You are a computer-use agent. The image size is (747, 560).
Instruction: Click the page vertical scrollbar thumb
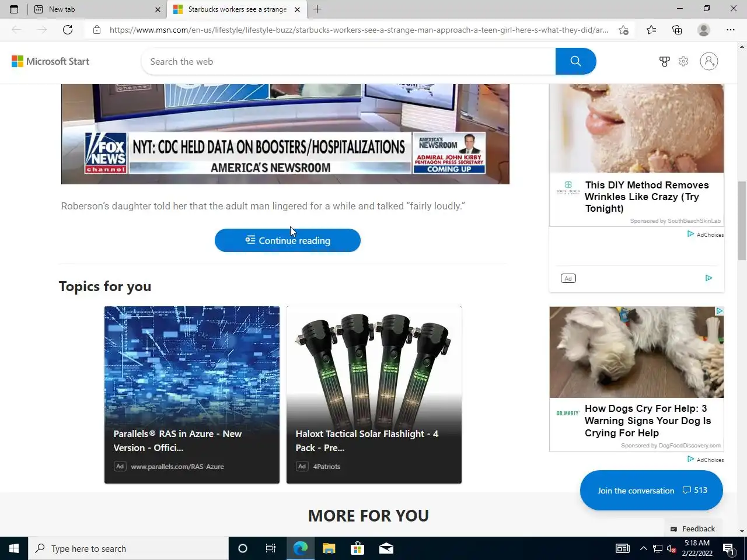tap(742, 220)
